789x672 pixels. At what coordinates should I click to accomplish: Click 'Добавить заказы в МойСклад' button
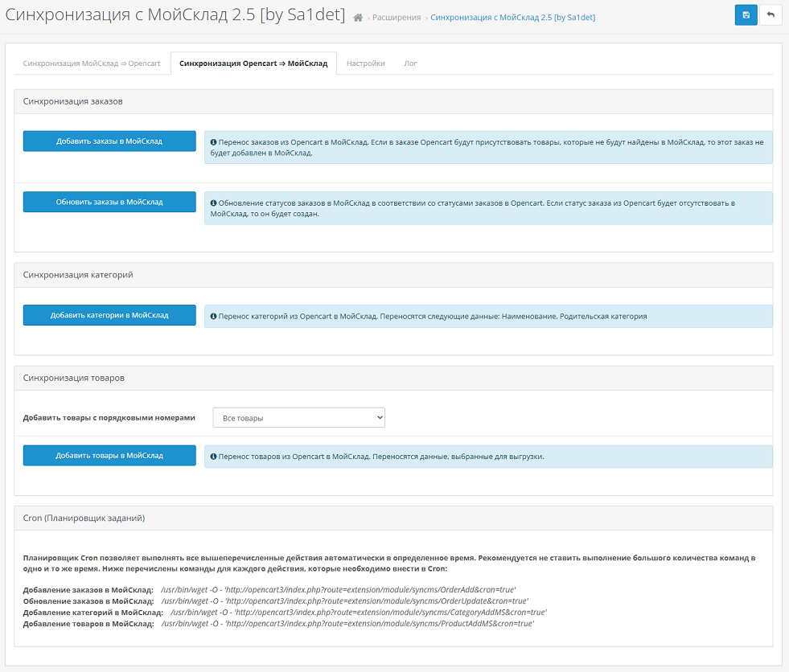point(109,141)
